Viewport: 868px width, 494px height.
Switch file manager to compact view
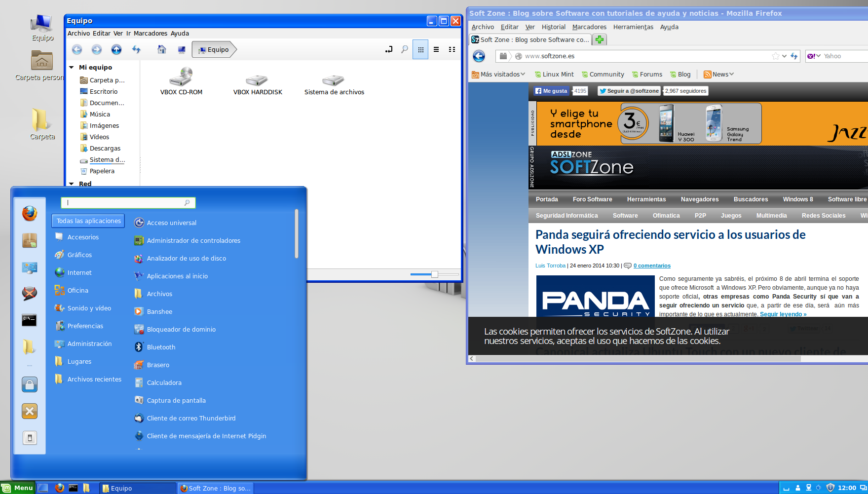tap(452, 49)
